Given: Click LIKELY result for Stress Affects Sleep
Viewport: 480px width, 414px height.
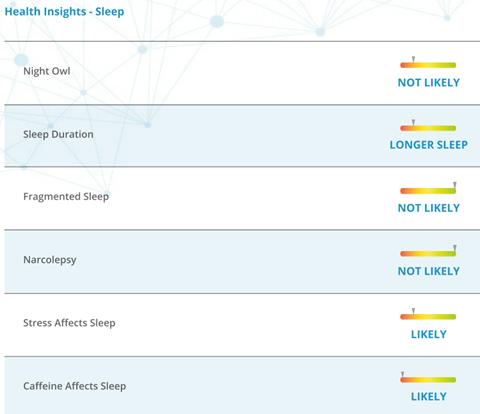Looking at the screenshot, I should click(429, 334).
